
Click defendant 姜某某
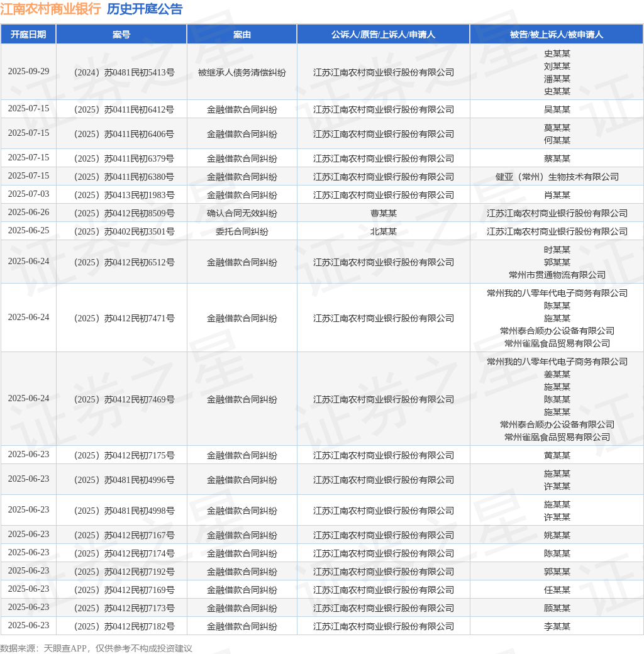pyautogui.click(x=557, y=375)
